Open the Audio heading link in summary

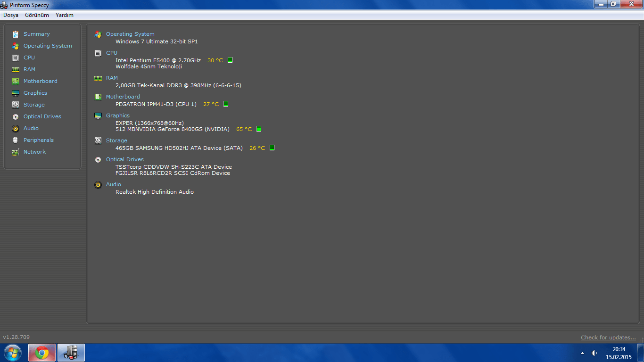click(114, 184)
